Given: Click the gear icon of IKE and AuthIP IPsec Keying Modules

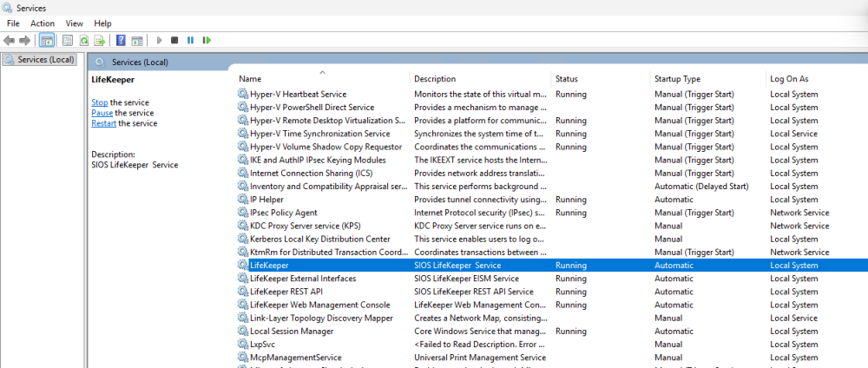Looking at the screenshot, I should click(x=242, y=160).
